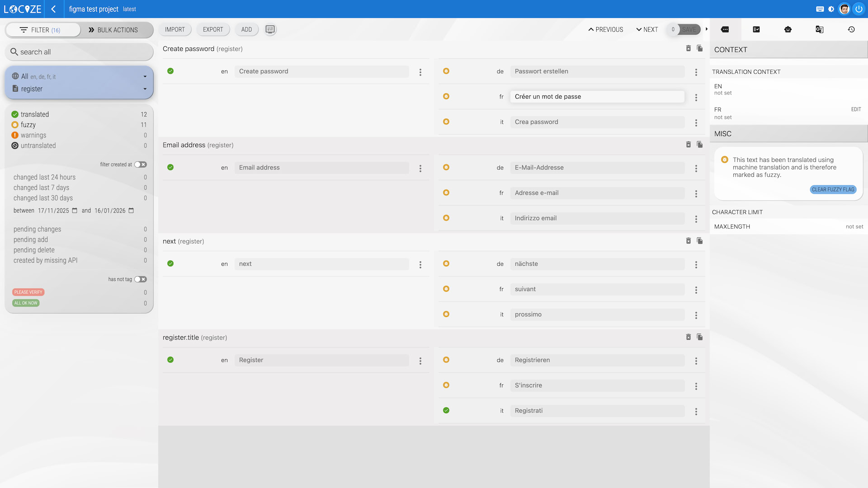868x488 pixels.
Task: Click the power logout icon
Action: 859,9
